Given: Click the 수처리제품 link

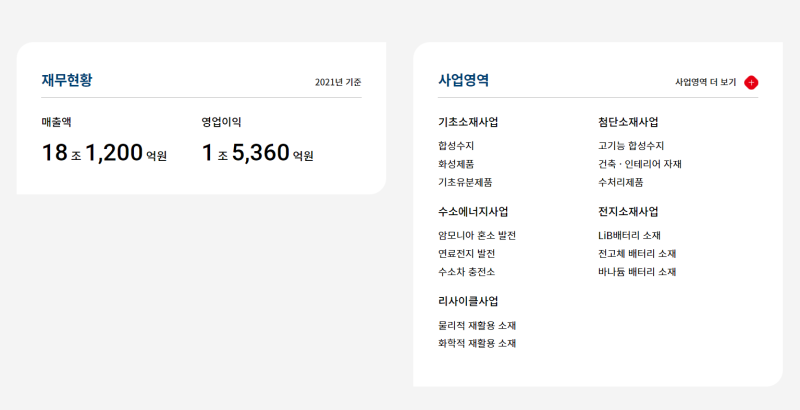Looking at the screenshot, I should tap(620, 182).
